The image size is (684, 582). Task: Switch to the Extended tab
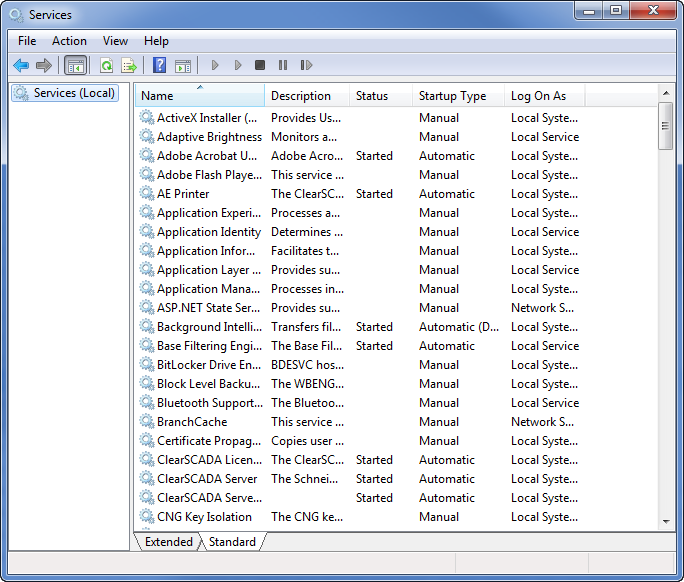coord(168,542)
